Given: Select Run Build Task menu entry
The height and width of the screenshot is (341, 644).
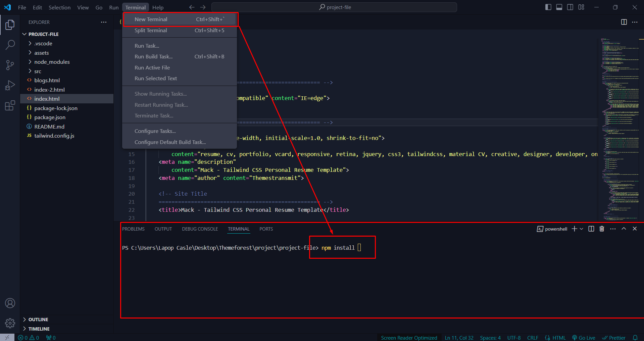Looking at the screenshot, I should pyautogui.click(x=180, y=56).
